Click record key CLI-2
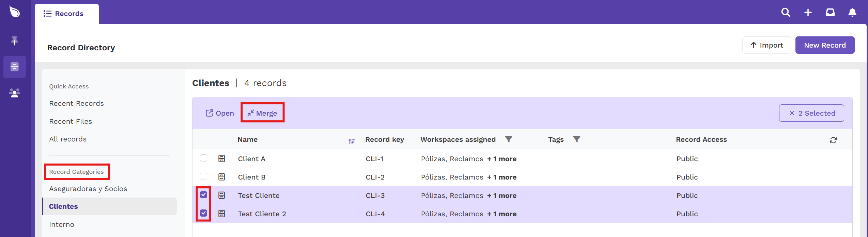Image resolution: width=868 pixels, height=237 pixels. coord(375,177)
